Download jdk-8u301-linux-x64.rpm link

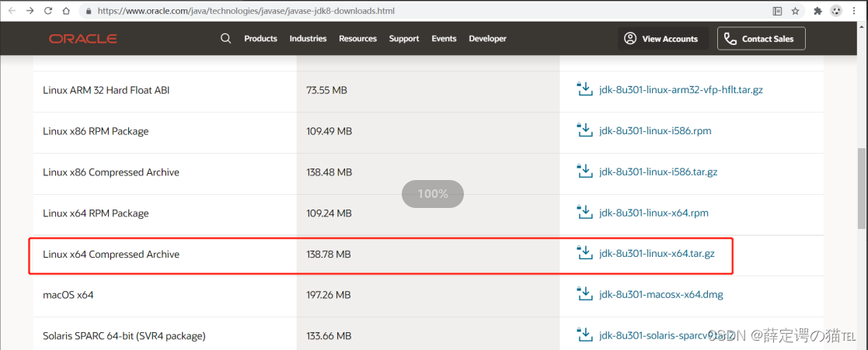(x=654, y=213)
